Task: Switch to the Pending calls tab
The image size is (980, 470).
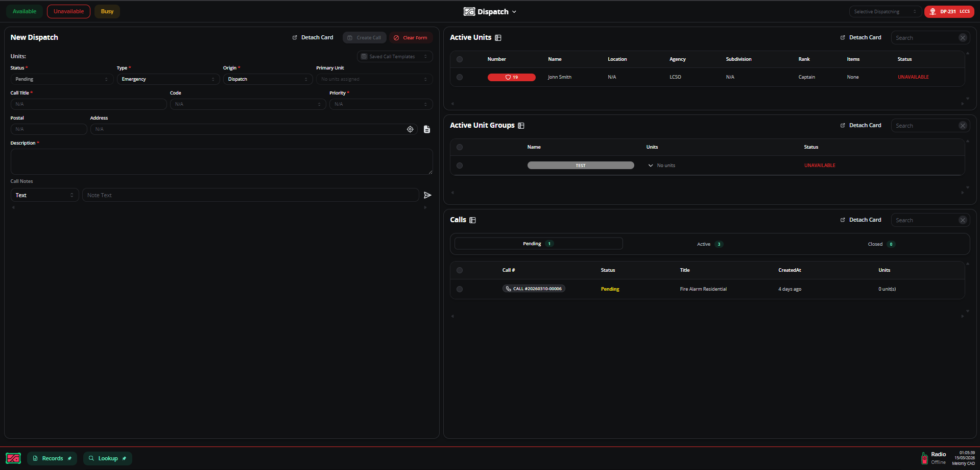Action: pyautogui.click(x=538, y=244)
